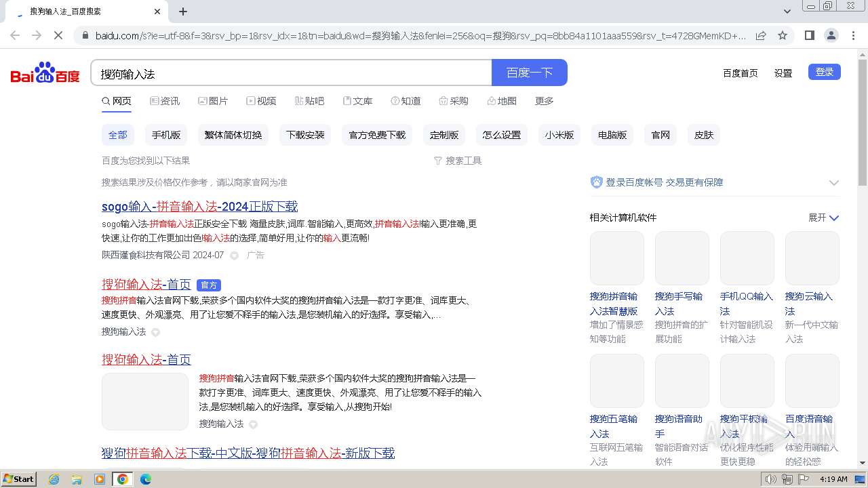The height and width of the screenshot is (488, 868).
Task: View site information lock icon
Action: click(x=84, y=35)
